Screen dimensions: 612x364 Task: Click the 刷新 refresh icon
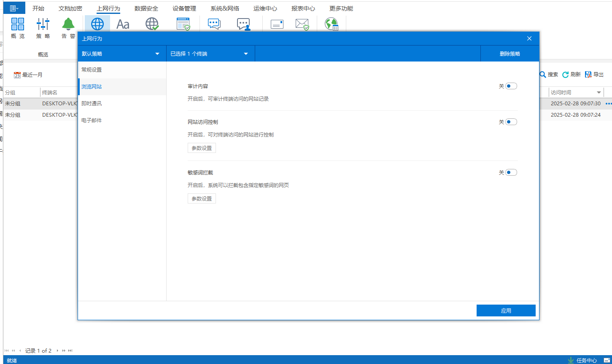pos(566,75)
